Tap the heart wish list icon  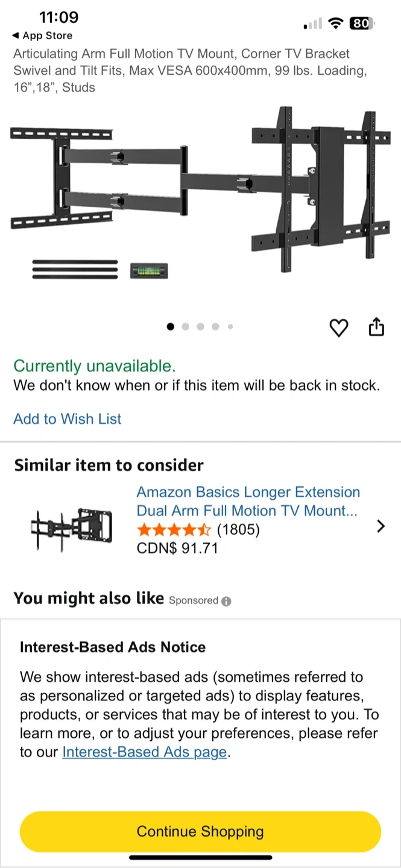point(339,328)
